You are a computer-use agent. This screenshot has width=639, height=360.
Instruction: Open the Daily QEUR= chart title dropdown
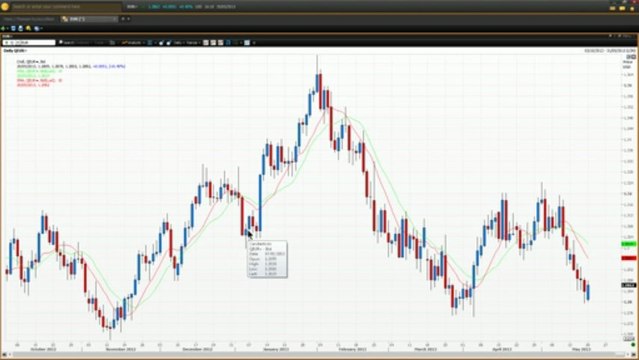click(15, 51)
